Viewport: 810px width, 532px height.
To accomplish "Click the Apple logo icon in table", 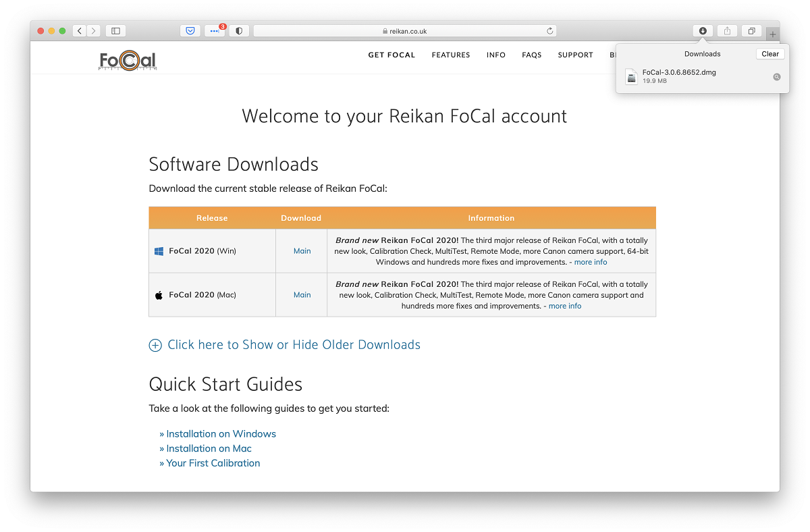I will (x=159, y=295).
